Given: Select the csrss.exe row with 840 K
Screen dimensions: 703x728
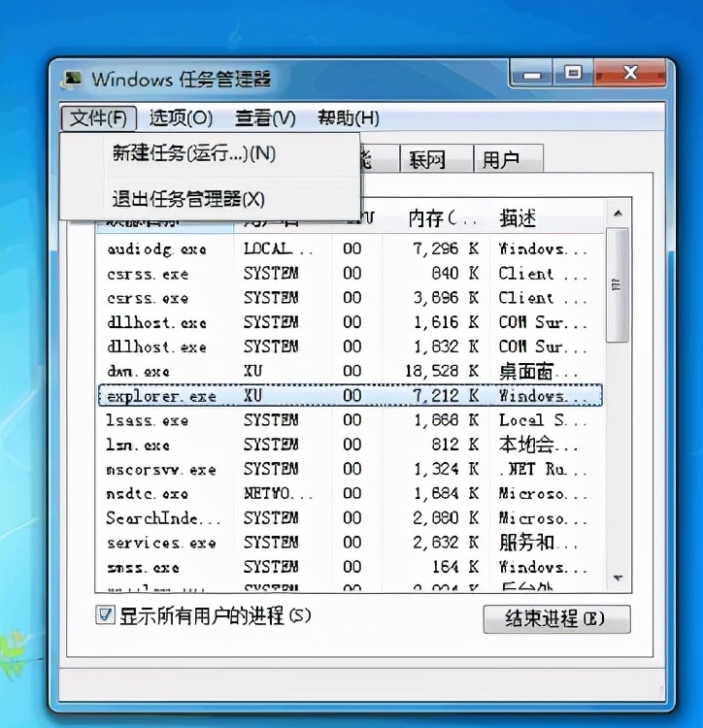Looking at the screenshot, I should pos(351,274).
